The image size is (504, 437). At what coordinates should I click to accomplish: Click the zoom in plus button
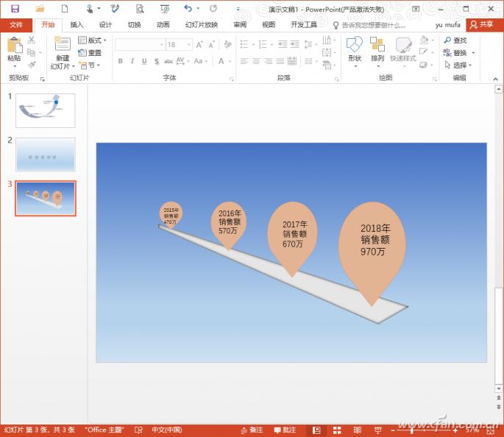pyautogui.click(x=455, y=430)
